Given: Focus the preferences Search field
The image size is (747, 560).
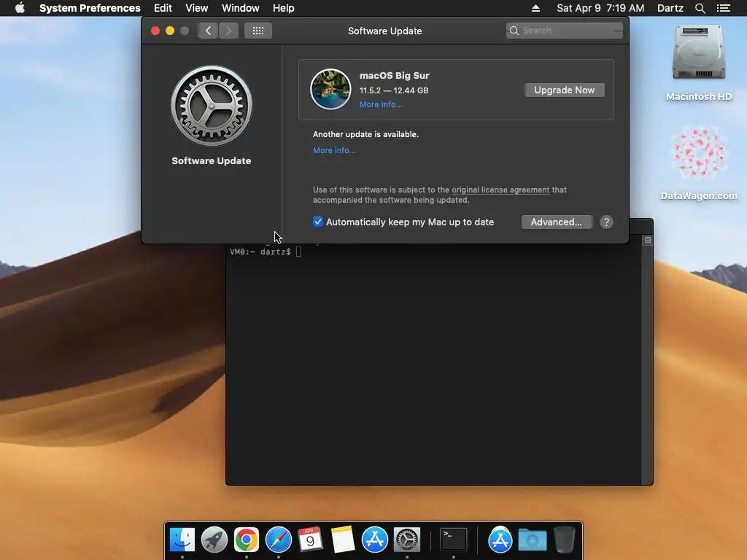Looking at the screenshot, I should (565, 31).
